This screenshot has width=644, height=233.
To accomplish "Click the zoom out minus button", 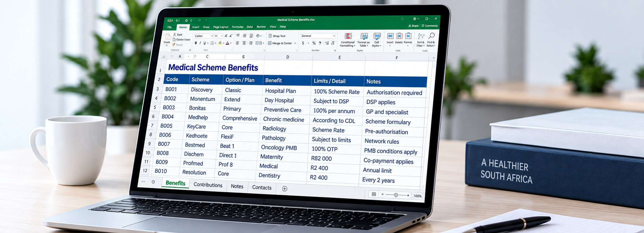I will click(383, 194).
